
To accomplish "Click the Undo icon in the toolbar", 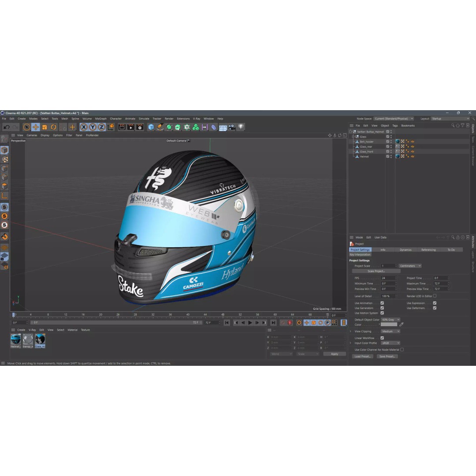I will [6, 126].
